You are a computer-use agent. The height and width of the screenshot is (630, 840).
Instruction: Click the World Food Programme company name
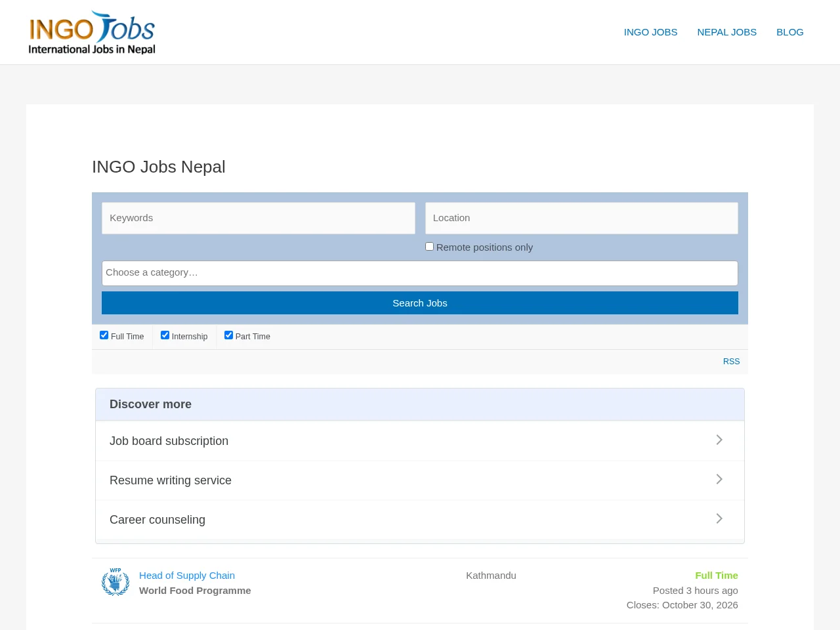pyautogui.click(x=195, y=591)
